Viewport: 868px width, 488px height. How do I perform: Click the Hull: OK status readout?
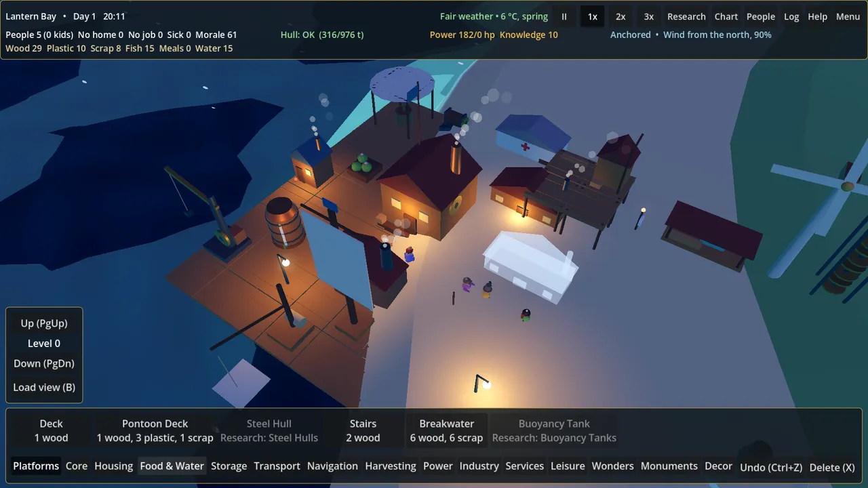pyautogui.click(x=322, y=35)
